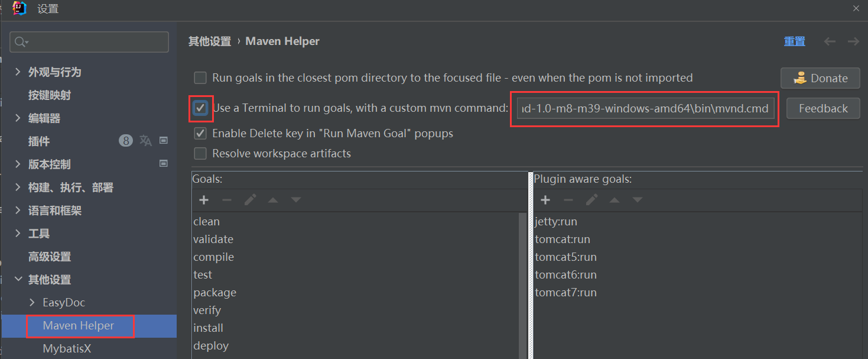Remove selected goal in Goals toolbar
Image resolution: width=868 pixels, height=359 pixels.
pos(227,200)
